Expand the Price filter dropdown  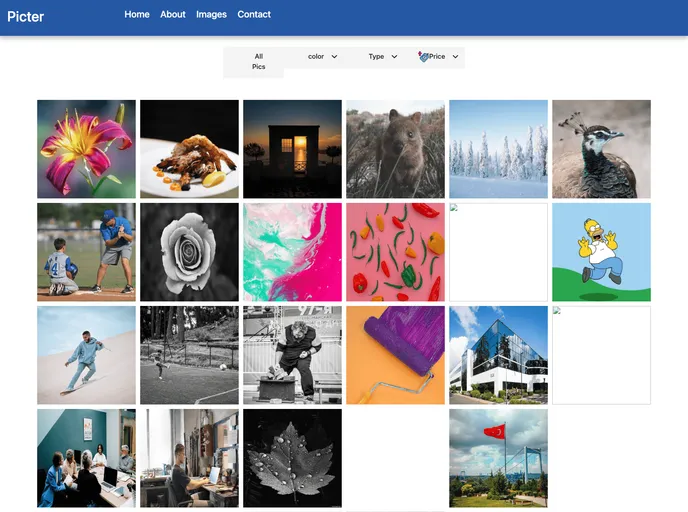click(x=442, y=57)
